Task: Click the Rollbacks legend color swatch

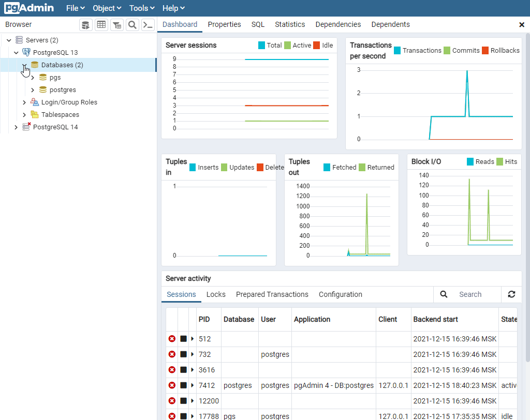Action: tap(485, 51)
